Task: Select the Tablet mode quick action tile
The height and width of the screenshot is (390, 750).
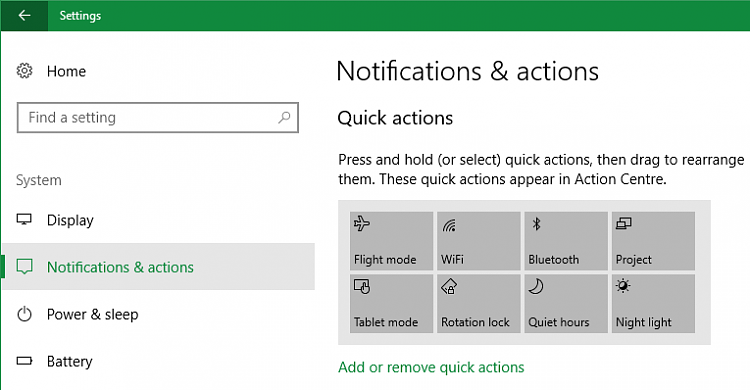Action: [x=391, y=303]
